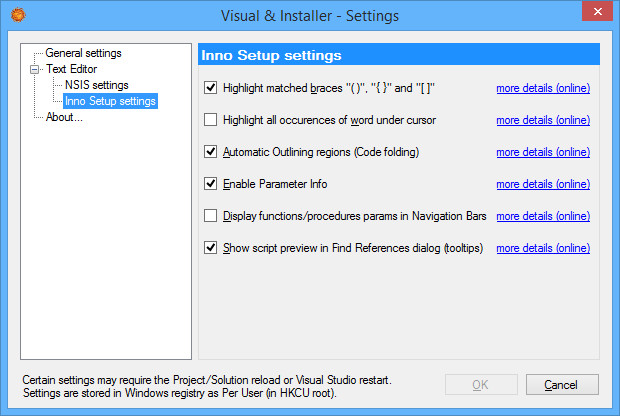The height and width of the screenshot is (416, 620).
Task: Click the OK button
Action: (481, 384)
